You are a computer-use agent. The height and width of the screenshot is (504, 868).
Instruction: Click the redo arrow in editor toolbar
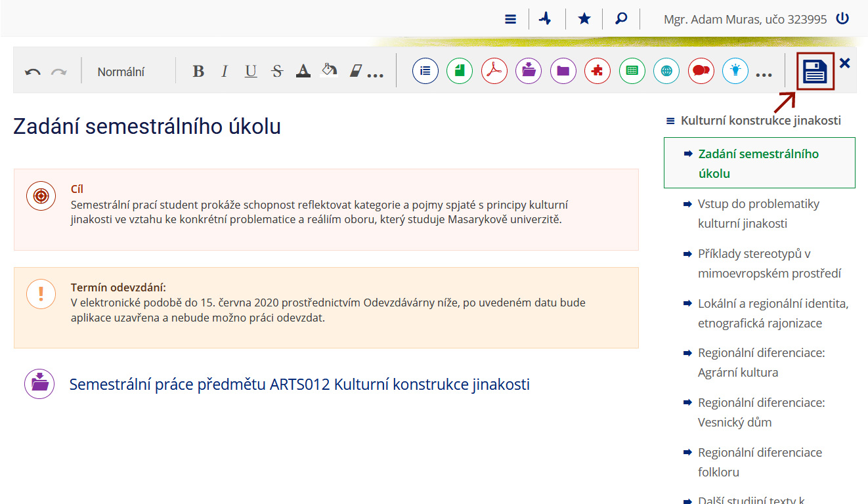tap(59, 72)
